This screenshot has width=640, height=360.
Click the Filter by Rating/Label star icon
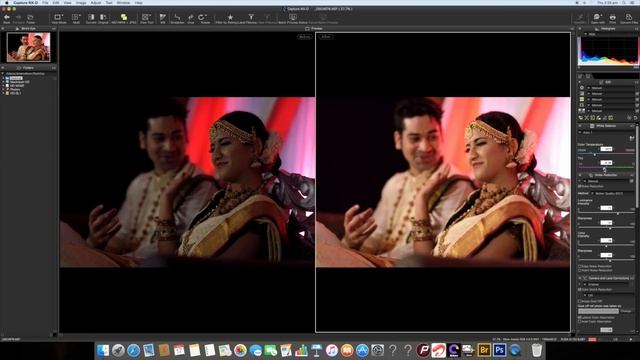pos(230,17)
